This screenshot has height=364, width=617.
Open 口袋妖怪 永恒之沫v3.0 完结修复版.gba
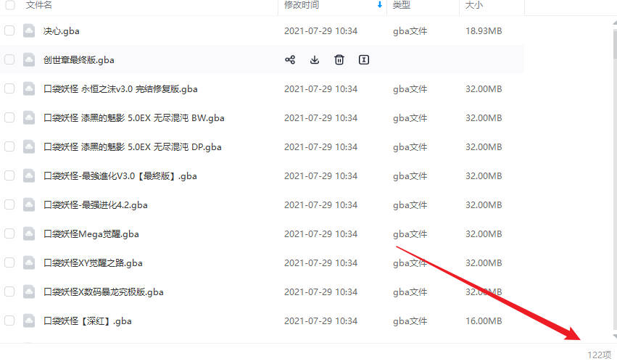point(120,89)
